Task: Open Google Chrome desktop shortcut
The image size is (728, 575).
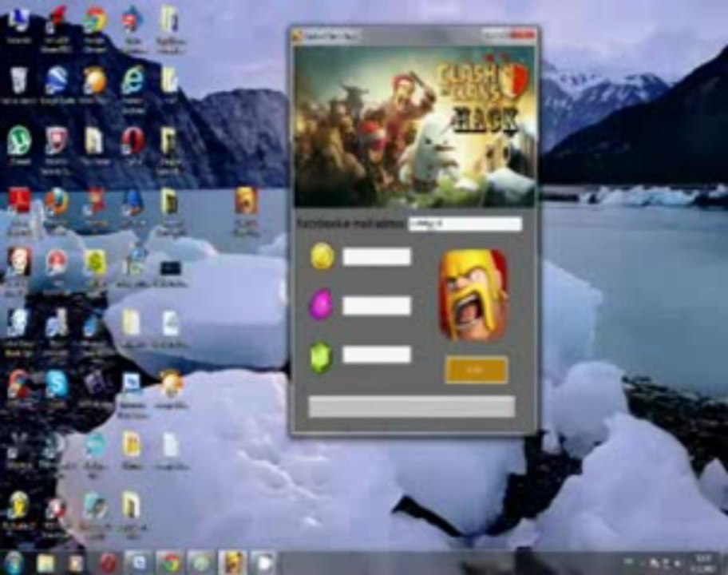Action: [94, 21]
